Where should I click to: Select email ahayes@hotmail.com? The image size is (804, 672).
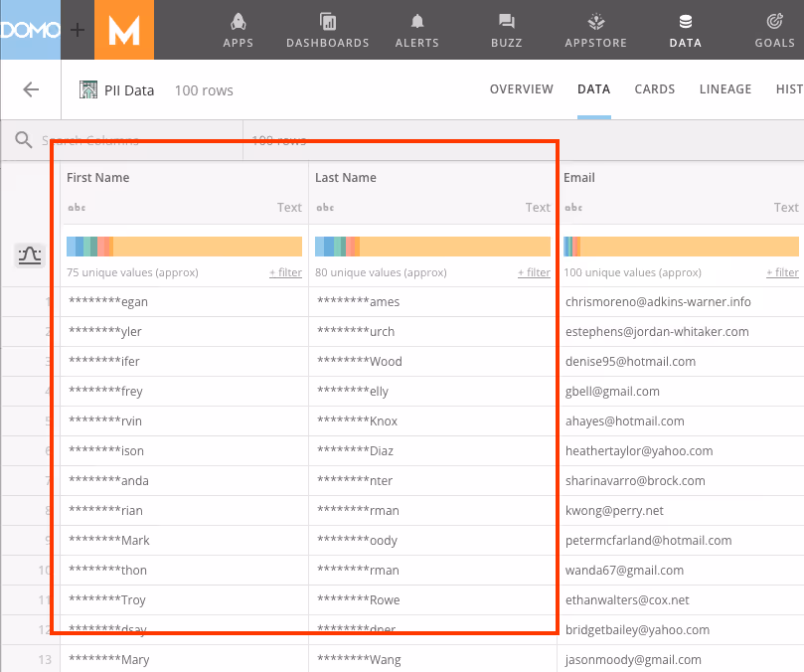624,421
